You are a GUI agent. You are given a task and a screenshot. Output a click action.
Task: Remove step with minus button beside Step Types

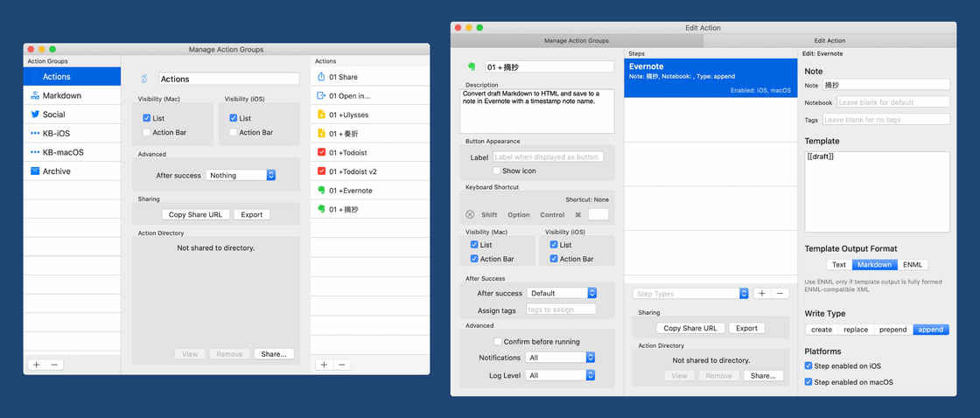(780, 293)
